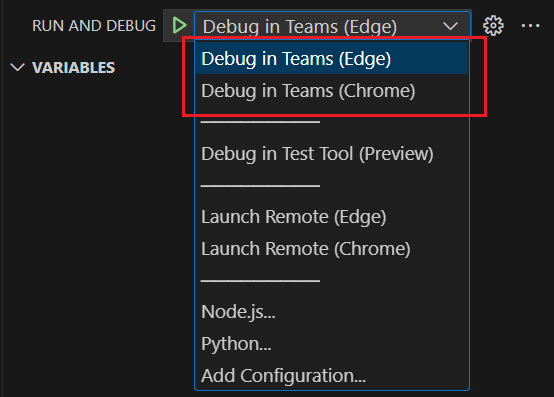This screenshot has height=397, width=554.
Task: Click the RUN AND DEBUG panel title
Action: click(94, 26)
